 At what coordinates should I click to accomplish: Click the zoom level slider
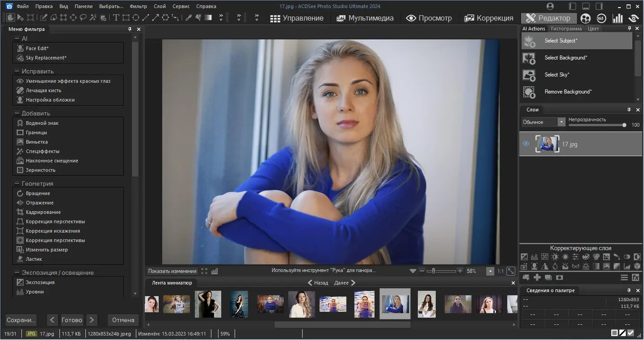pyautogui.click(x=442, y=271)
